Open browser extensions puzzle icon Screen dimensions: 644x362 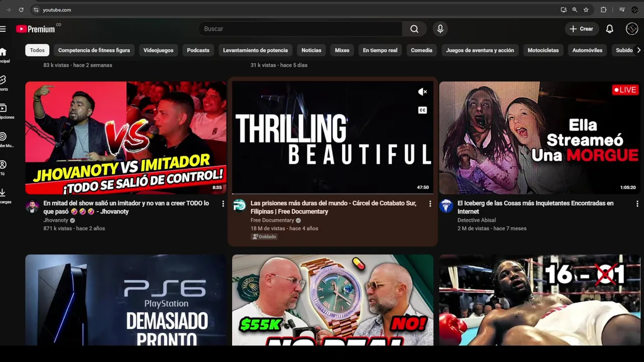(x=603, y=10)
